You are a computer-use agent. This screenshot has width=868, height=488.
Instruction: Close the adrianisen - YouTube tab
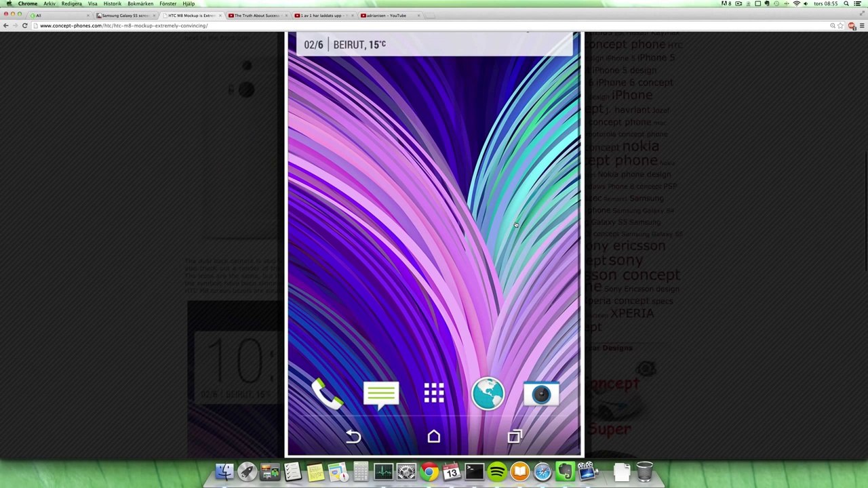pos(418,15)
